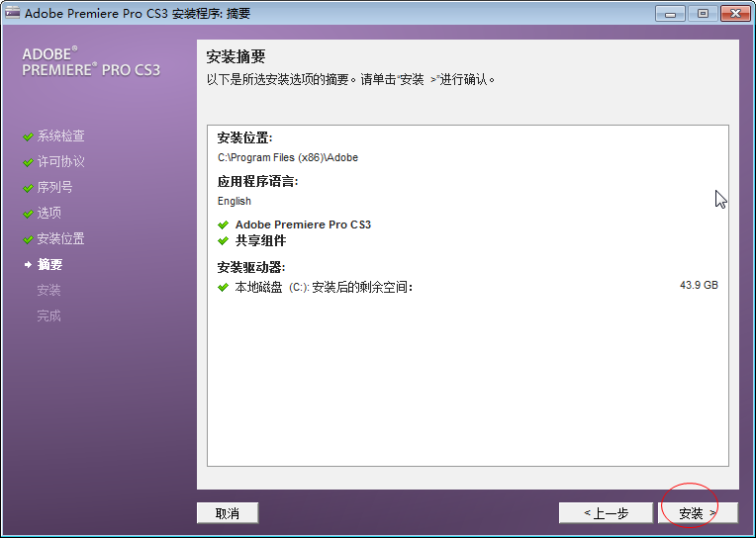Viewport: 756px width, 538px height.
Task: Close the installer window
Action: pos(732,13)
